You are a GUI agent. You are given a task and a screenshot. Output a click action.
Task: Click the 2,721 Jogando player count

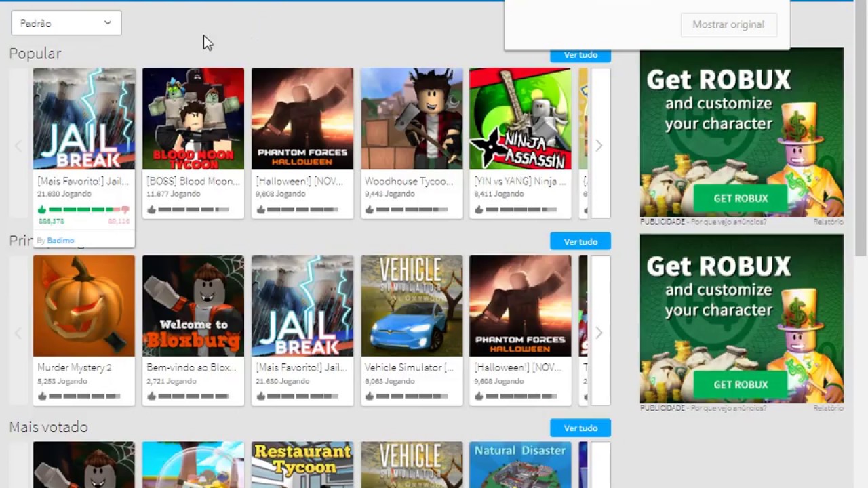click(x=172, y=381)
